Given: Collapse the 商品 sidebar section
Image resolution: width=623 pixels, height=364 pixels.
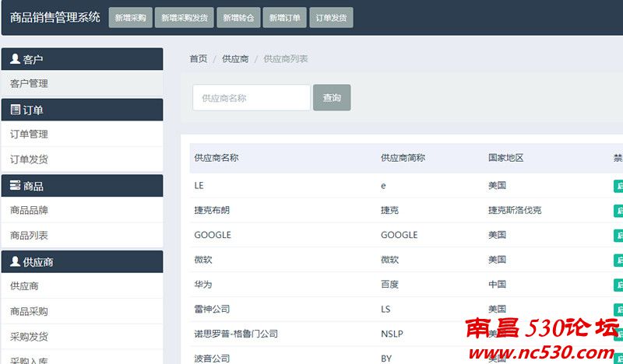Looking at the screenshot, I should coord(82,186).
